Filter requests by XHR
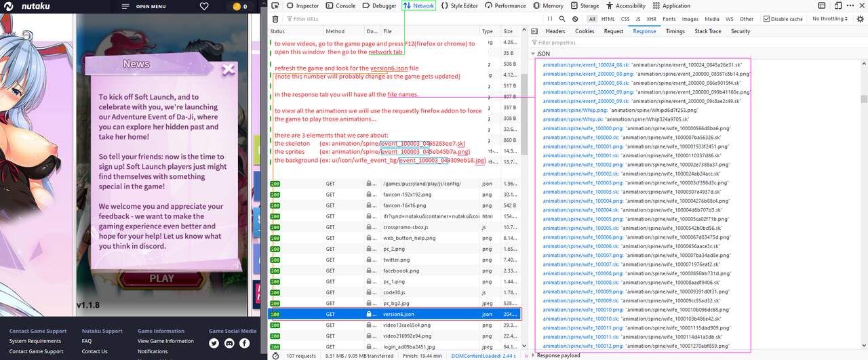 coord(651,19)
